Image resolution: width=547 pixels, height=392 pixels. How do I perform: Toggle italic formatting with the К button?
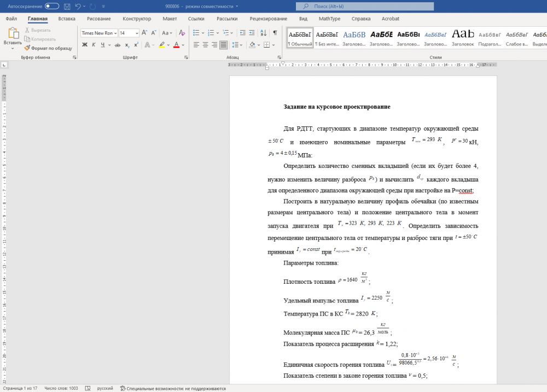94,45
